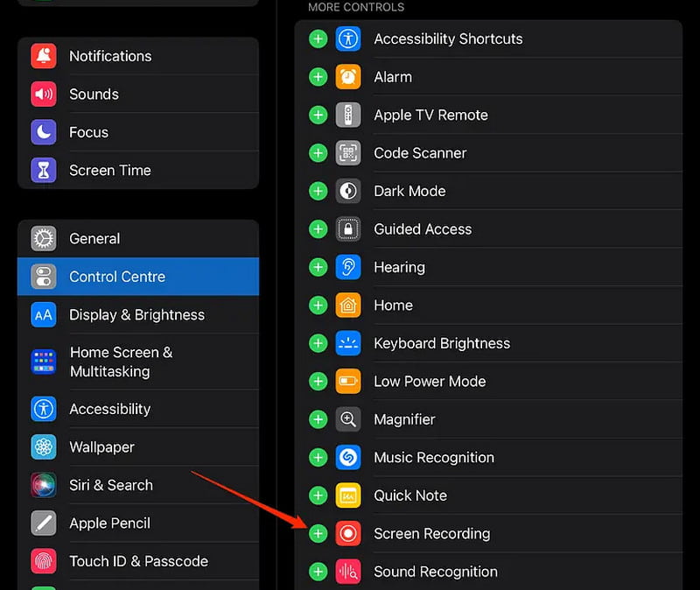700x590 pixels.
Task: Click the Focus moon icon
Action: [x=44, y=132]
